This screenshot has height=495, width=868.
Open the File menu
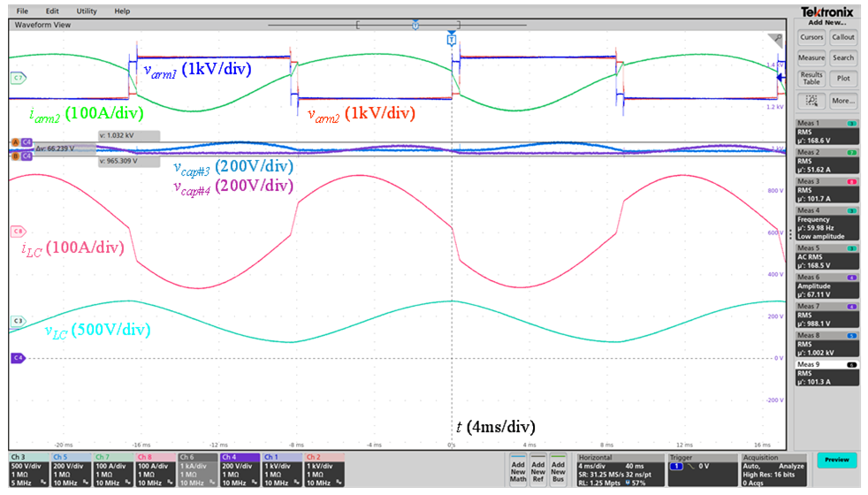[22, 11]
